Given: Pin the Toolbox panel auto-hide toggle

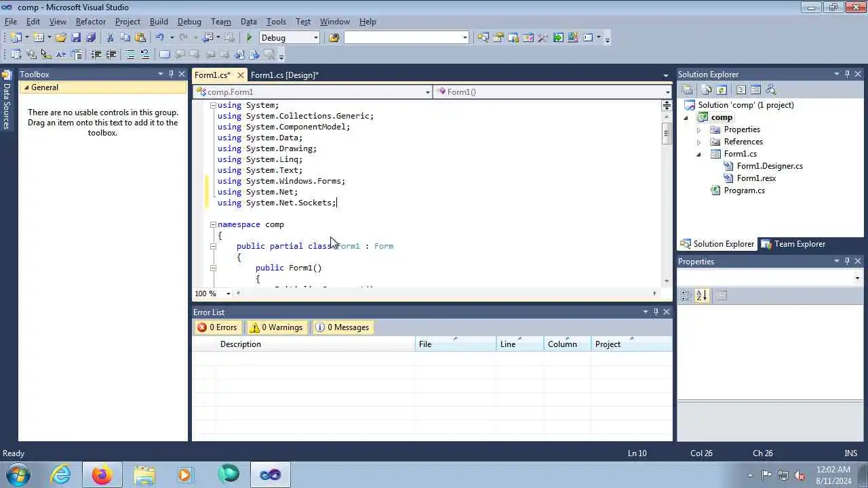Looking at the screenshot, I should (171, 74).
